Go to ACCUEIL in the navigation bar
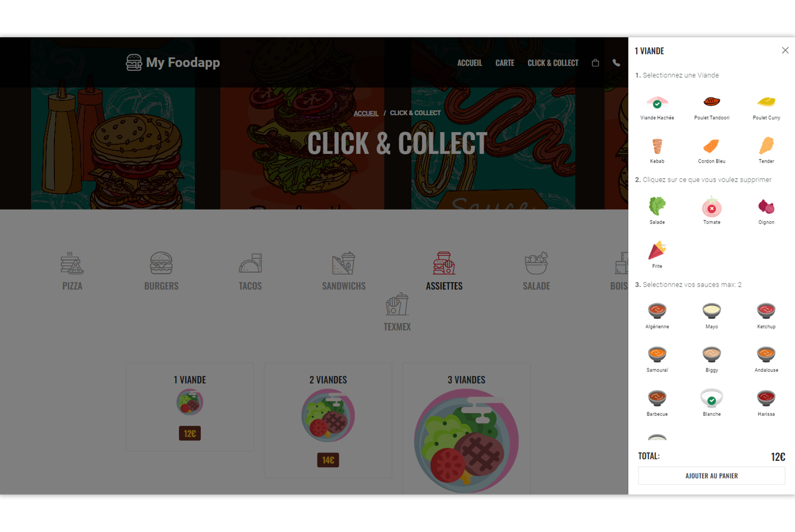The width and height of the screenshot is (795, 532). point(469,63)
